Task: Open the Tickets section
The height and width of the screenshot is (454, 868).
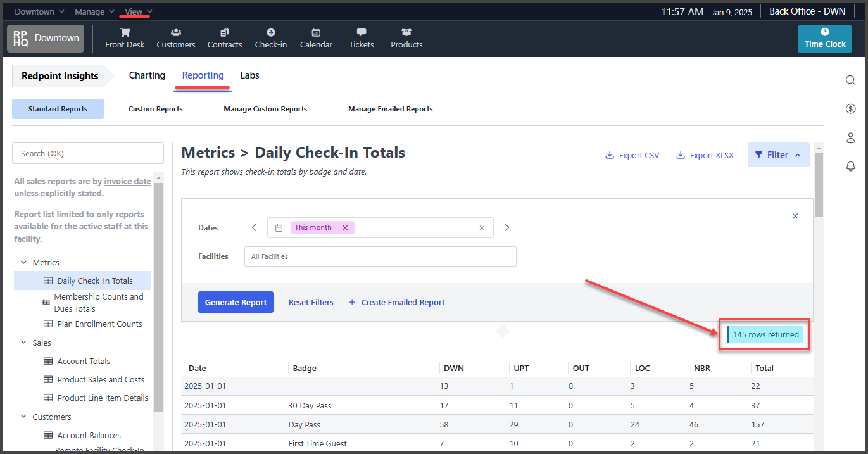Action: 362,39
